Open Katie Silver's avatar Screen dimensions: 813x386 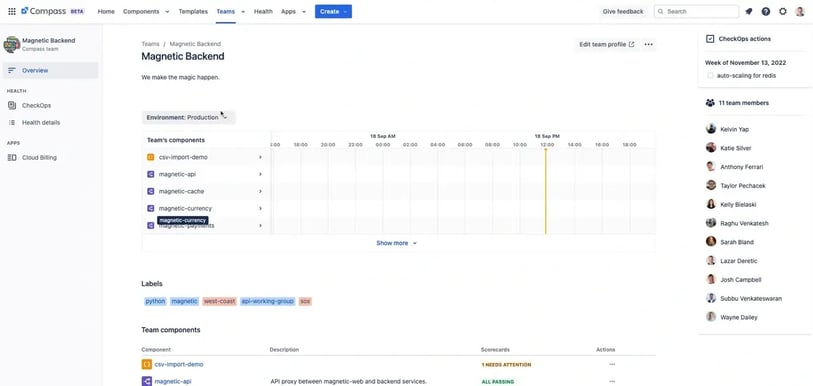click(711, 148)
